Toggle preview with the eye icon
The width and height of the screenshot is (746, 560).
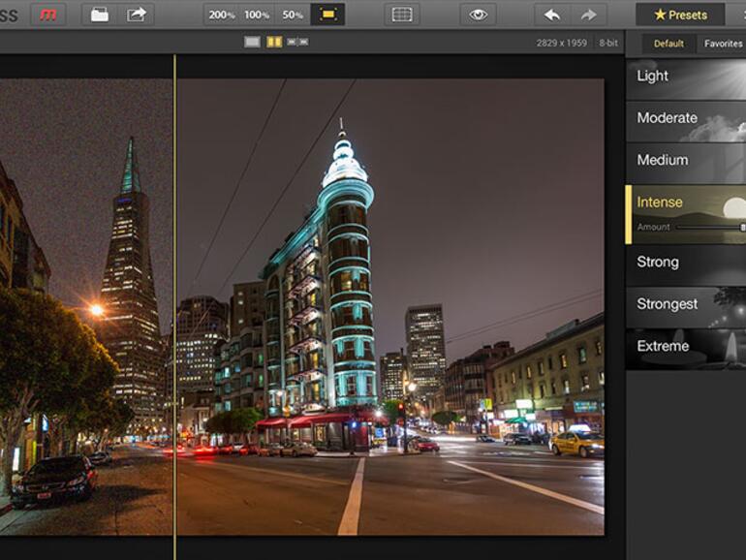tap(477, 15)
